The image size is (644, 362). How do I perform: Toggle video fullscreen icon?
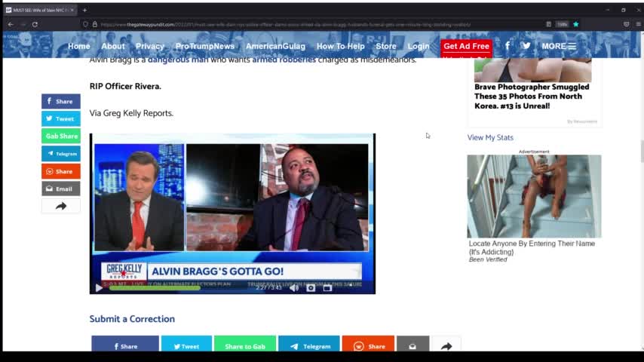[327, 288]
